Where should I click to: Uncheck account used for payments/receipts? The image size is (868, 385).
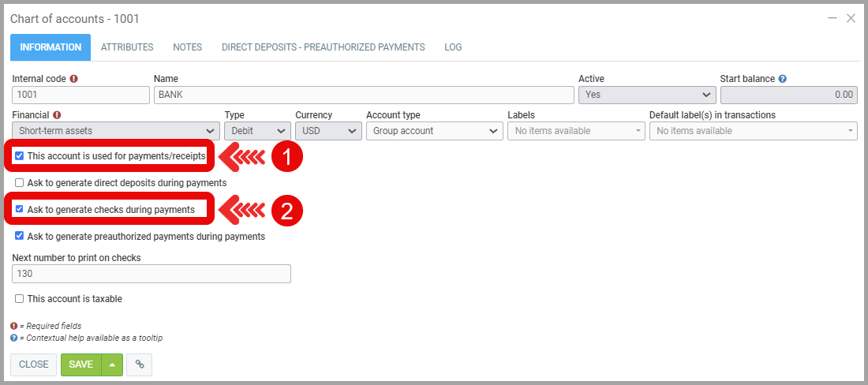[20, 156]
